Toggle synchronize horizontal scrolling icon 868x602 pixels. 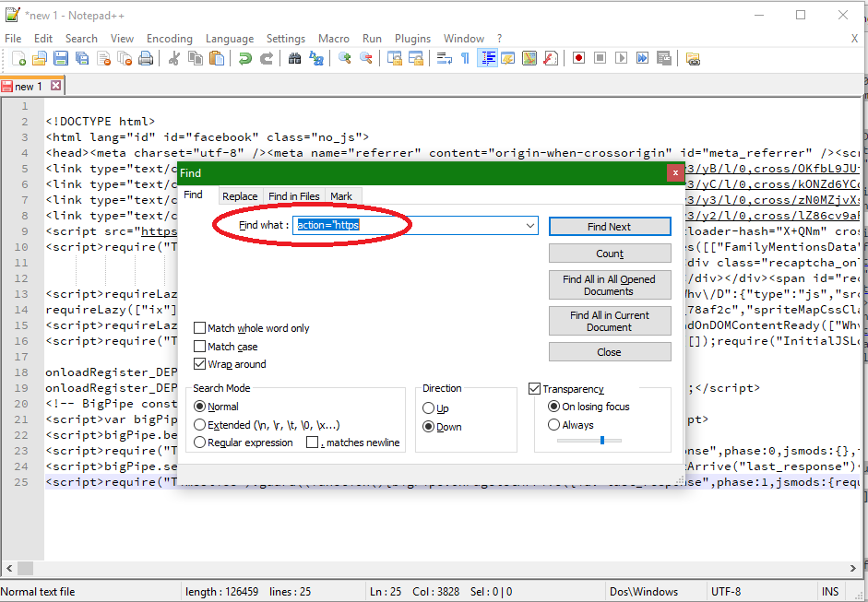point(416,58)
